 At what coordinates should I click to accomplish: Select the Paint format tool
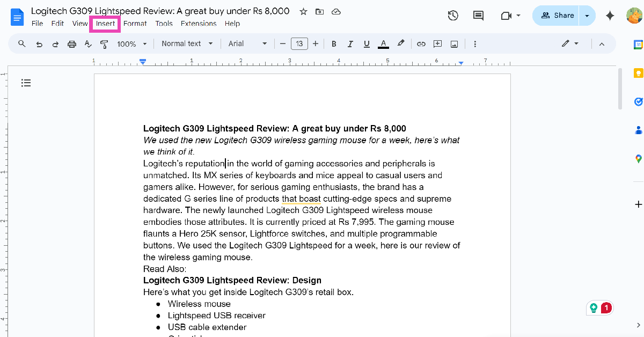[104, 43]
